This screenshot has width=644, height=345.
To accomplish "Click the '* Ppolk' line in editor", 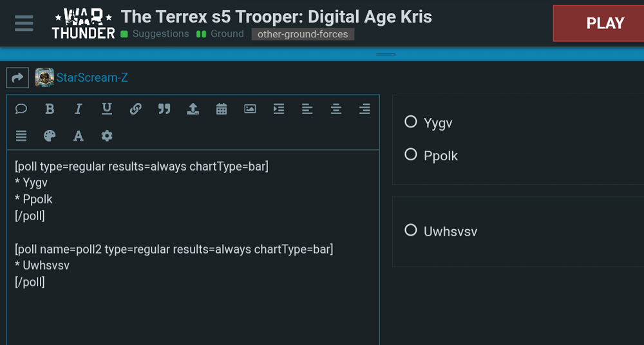I will pyautogui.click(x=33, y=199).
